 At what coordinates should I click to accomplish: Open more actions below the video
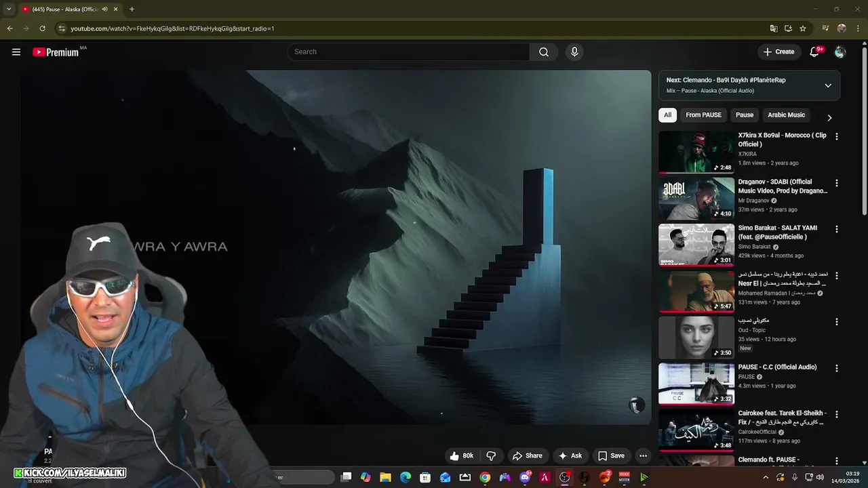[644, 456]
